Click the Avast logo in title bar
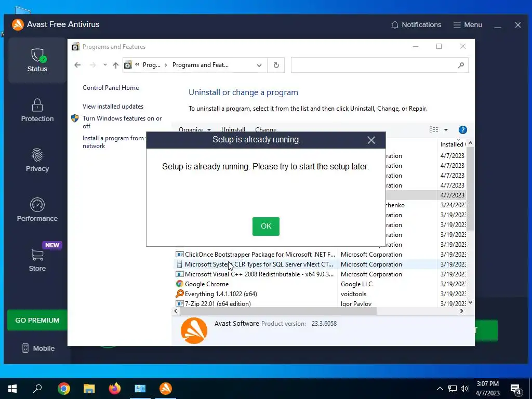Screen dimensions: 532x399 (18, 24)
